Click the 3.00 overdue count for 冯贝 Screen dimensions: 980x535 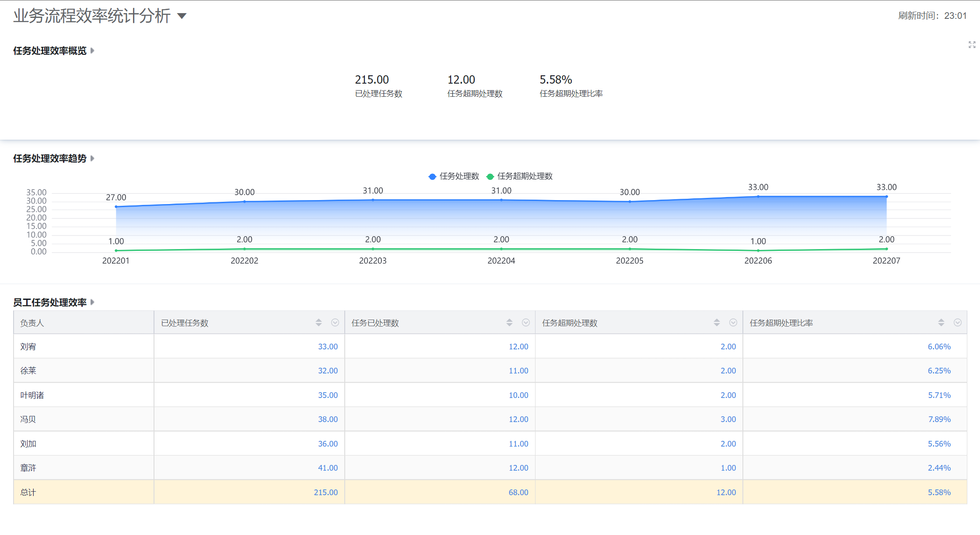pos(728,419)
